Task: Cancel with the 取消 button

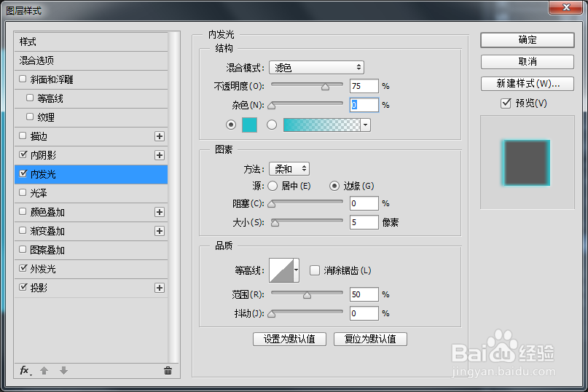Action: click(528, 61)
